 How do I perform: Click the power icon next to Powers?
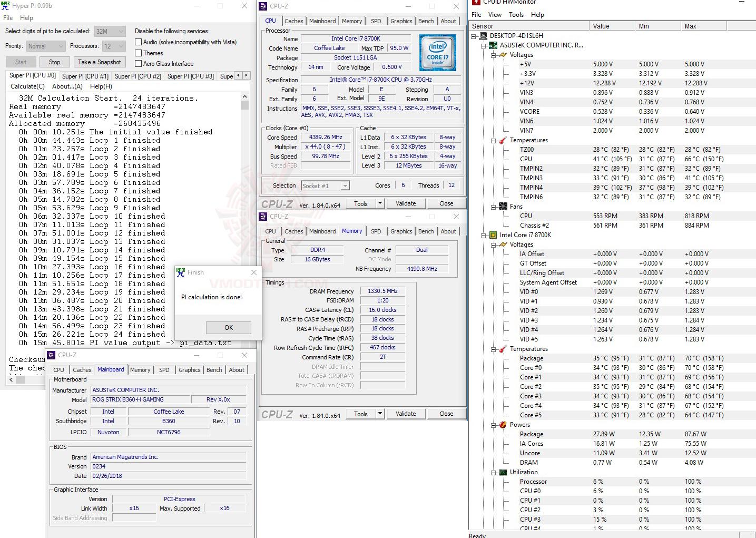pyautogui.click(x=502, y=424)
